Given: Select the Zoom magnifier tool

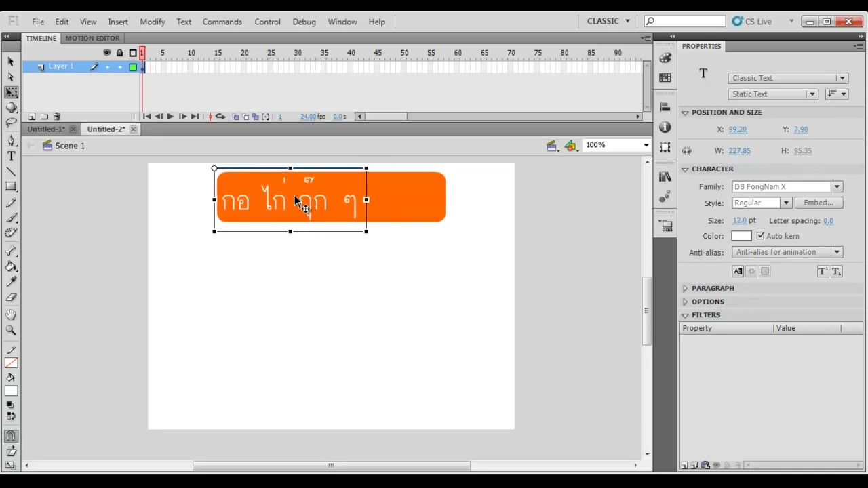Looking at the screenshot, I should click(11, 331).
